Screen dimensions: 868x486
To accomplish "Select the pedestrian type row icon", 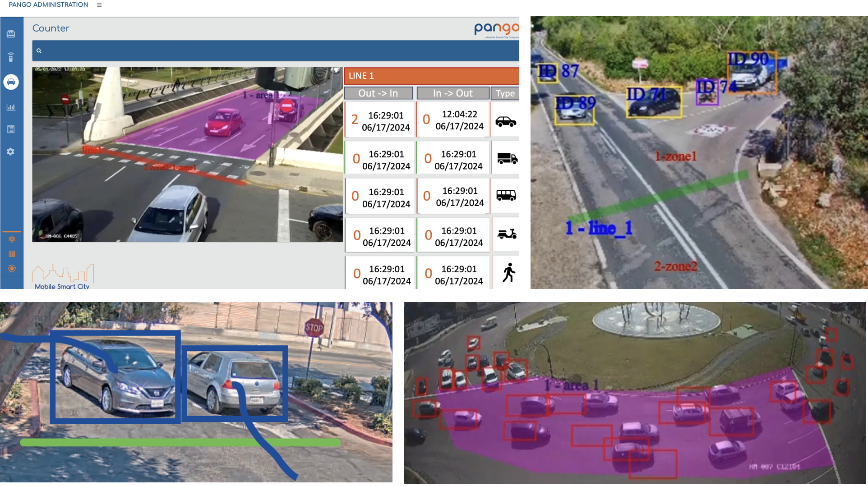I will [x=508, y=273].
